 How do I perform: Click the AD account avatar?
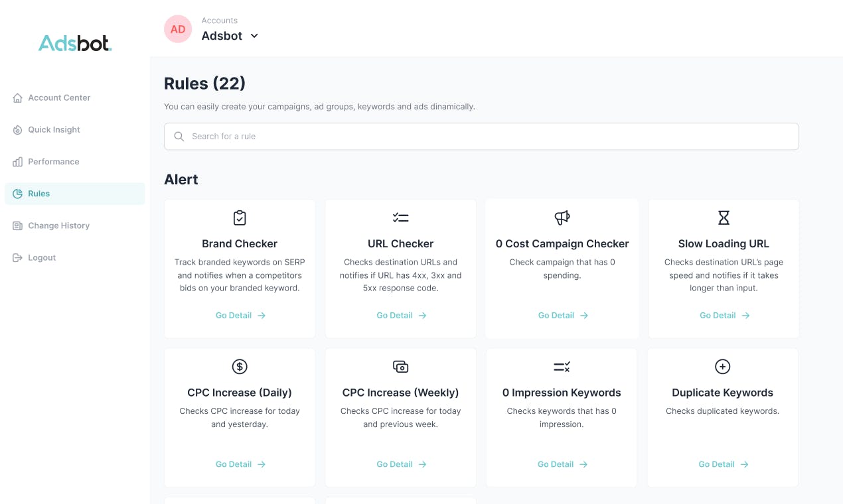point(178,29)
